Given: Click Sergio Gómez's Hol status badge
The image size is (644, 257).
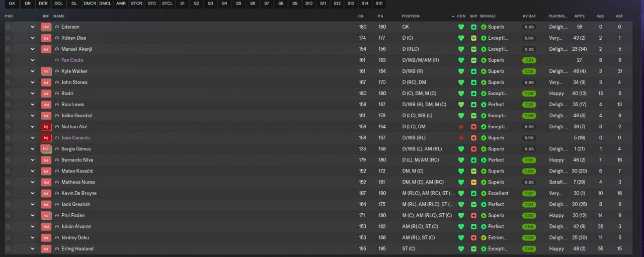Looking at the screenshot, I should (46, 149).
